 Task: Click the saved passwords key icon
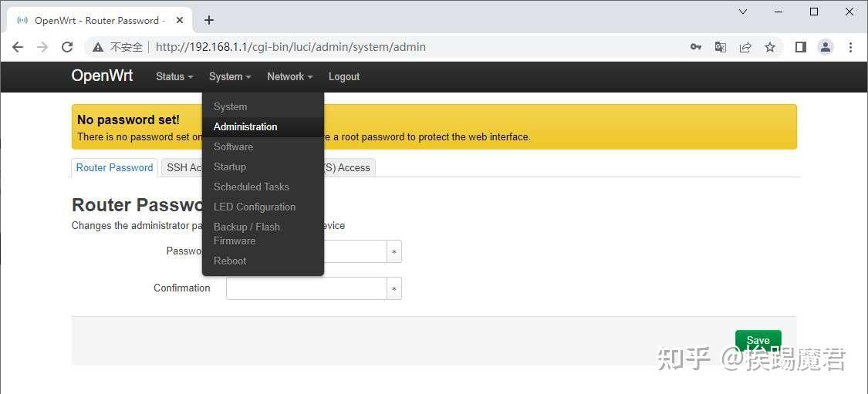tap(696, 47)
